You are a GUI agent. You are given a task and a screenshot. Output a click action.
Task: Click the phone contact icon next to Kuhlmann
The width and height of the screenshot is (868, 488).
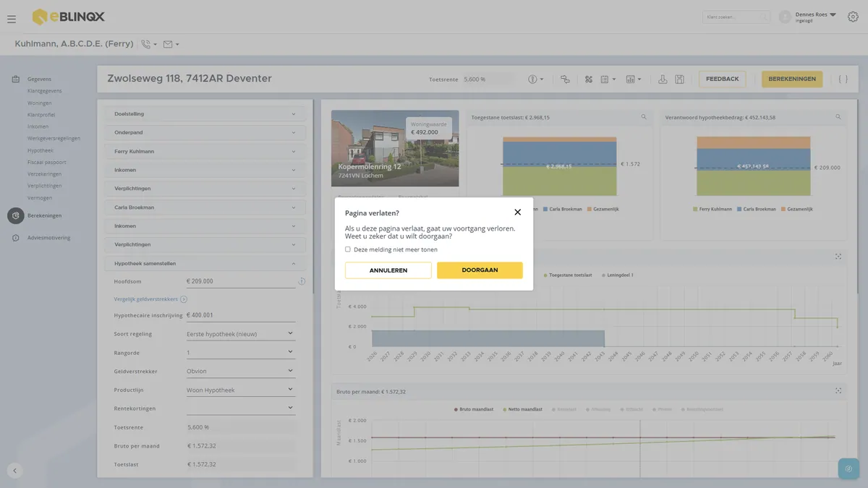pos(146,44)
